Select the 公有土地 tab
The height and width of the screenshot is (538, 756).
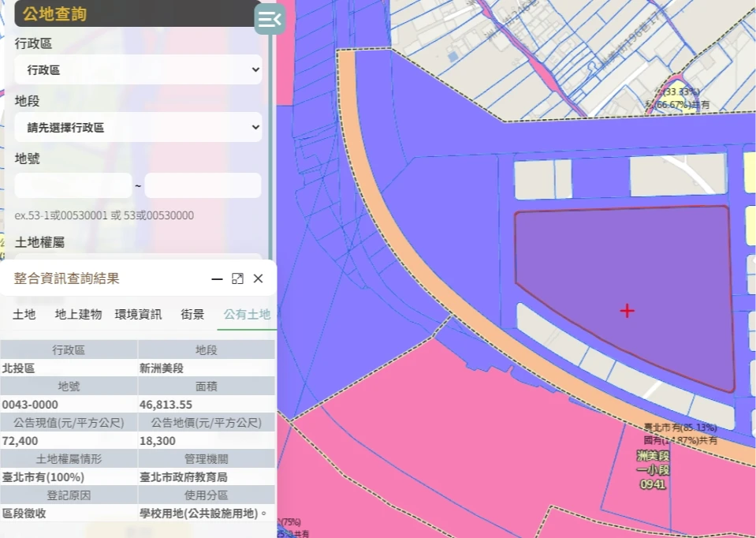coord(247,314)
